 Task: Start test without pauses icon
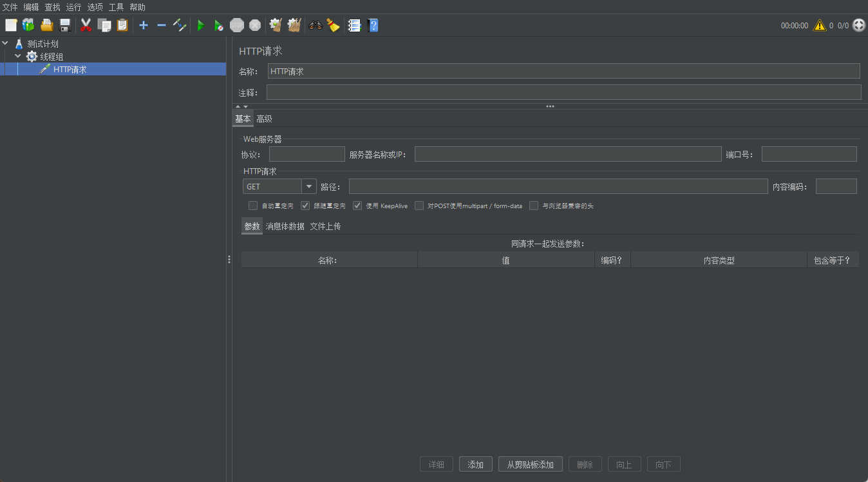coord(219,25)
